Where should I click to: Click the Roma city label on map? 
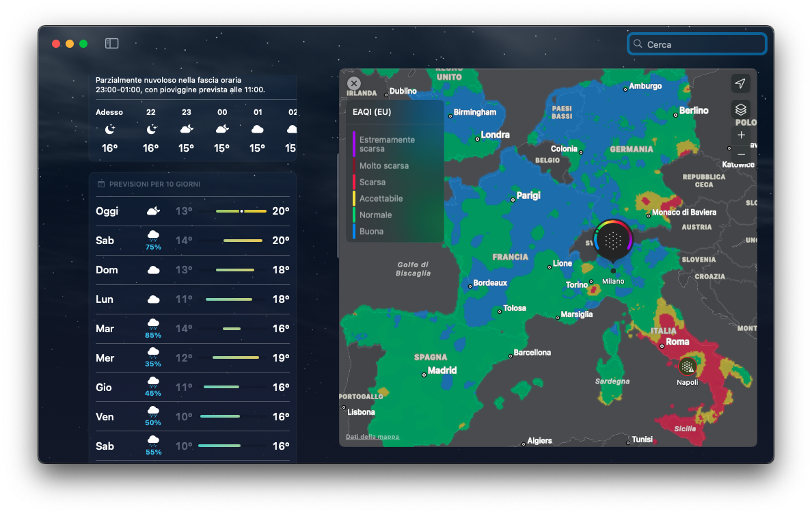677,342
